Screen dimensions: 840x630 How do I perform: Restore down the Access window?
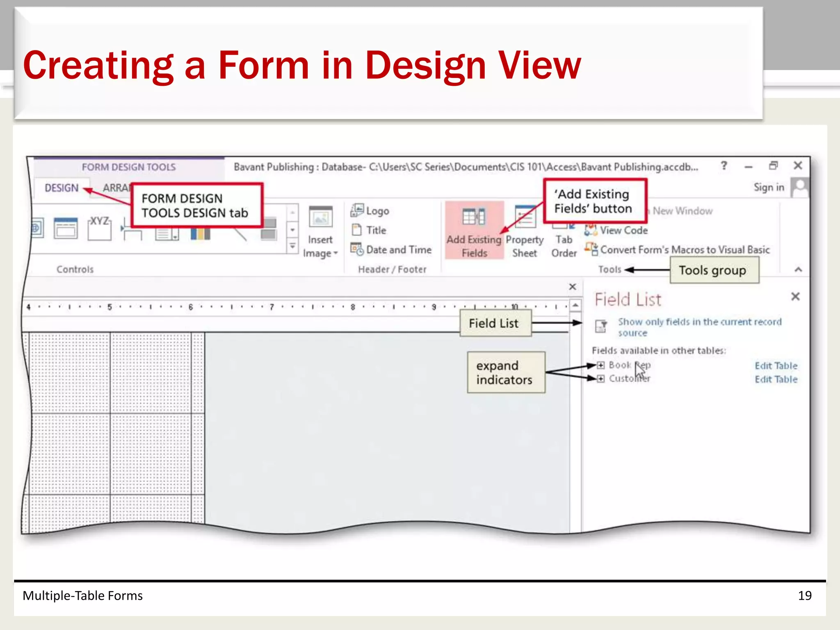click(773, 165)
